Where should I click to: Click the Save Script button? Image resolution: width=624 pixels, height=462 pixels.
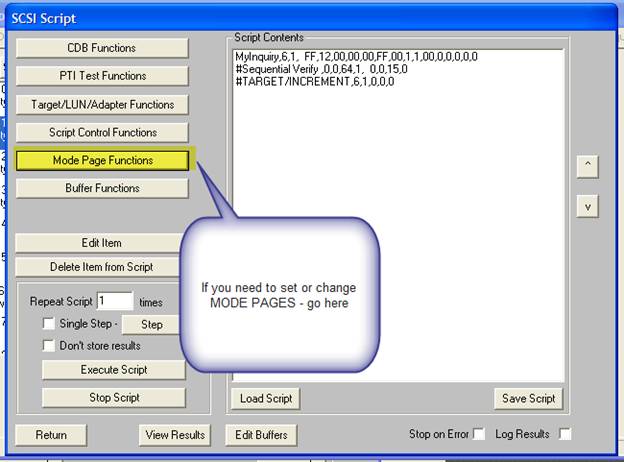click(x=526, y=398)
